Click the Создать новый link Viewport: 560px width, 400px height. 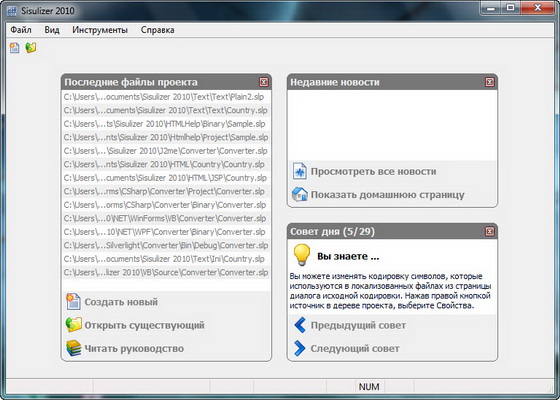point(121,302)
